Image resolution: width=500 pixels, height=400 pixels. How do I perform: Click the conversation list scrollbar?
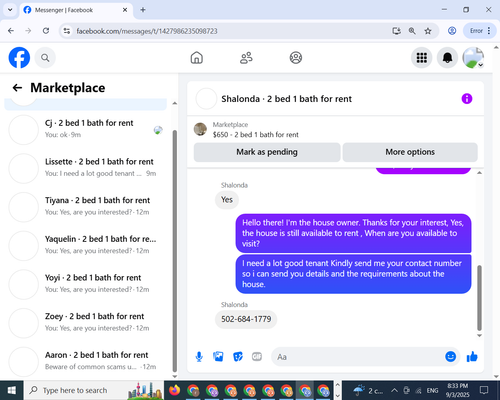(175, 250)
